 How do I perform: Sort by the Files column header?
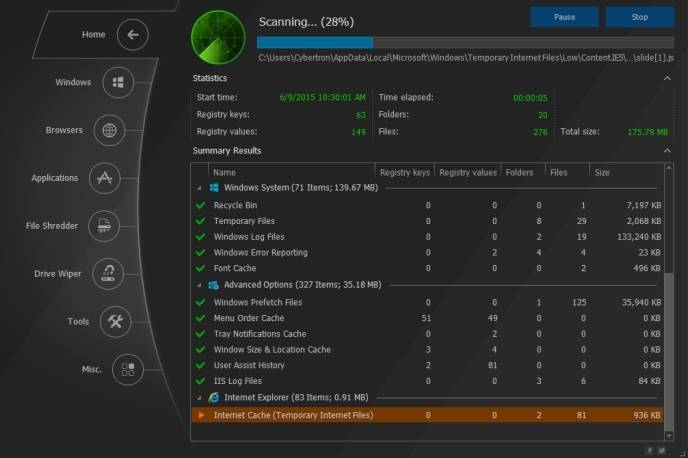[x=567, y=172]
